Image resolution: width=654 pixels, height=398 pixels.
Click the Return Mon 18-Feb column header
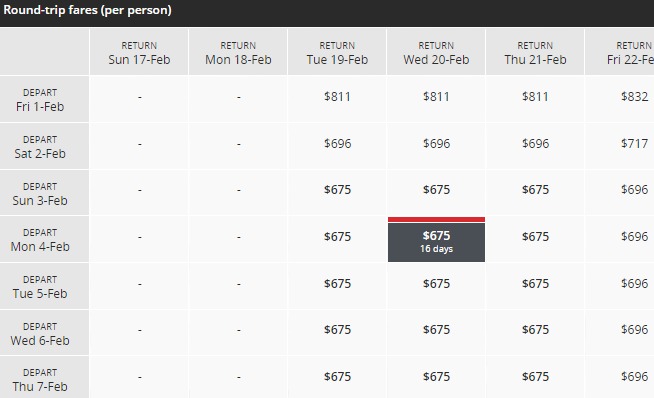pos(238,52)
